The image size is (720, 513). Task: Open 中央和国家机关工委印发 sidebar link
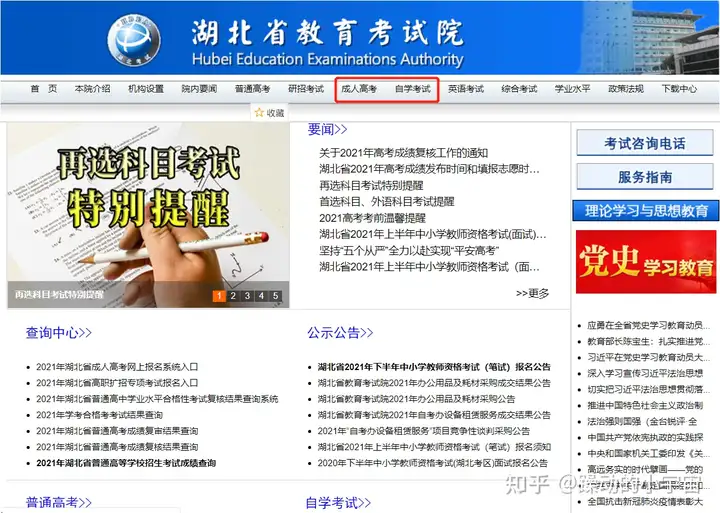pos(648,453)
